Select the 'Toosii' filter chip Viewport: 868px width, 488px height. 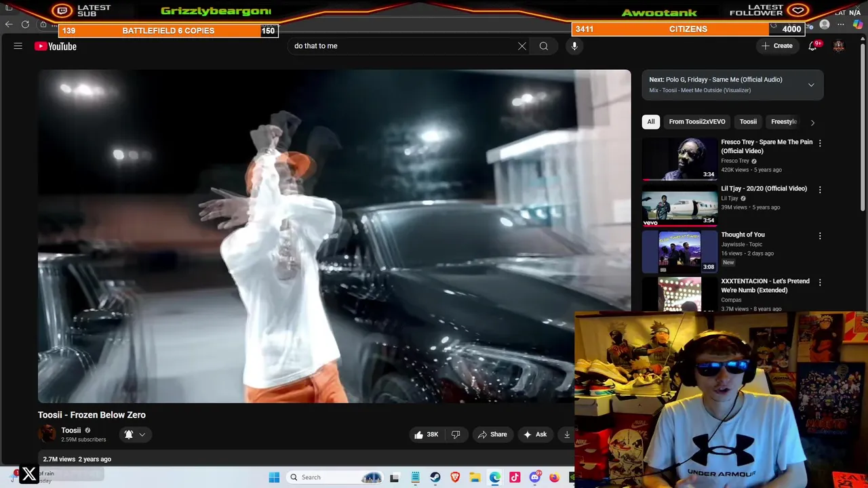[748, 121]
